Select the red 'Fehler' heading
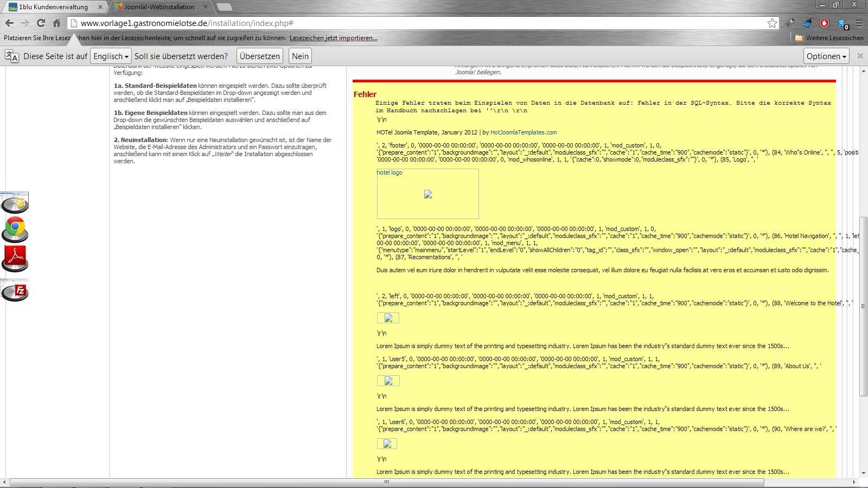 pos(365,94)
